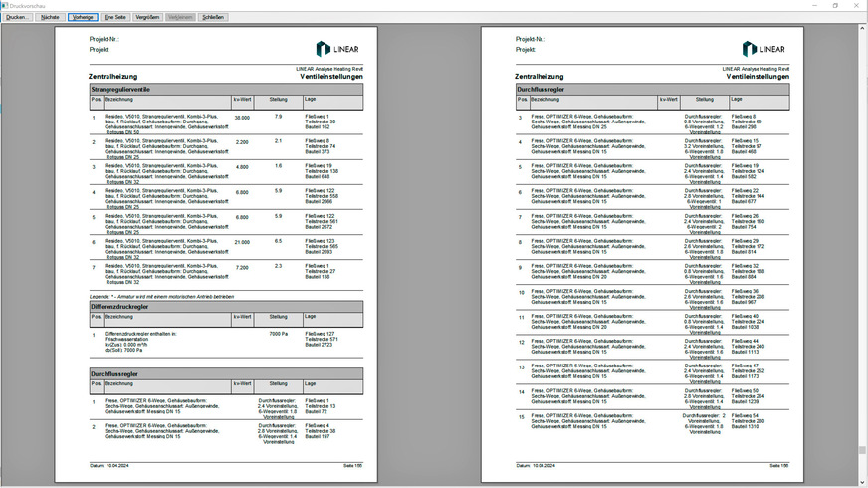Click the vertical scrollbar thumb
The image size is (868, 488).
point(862,450)
